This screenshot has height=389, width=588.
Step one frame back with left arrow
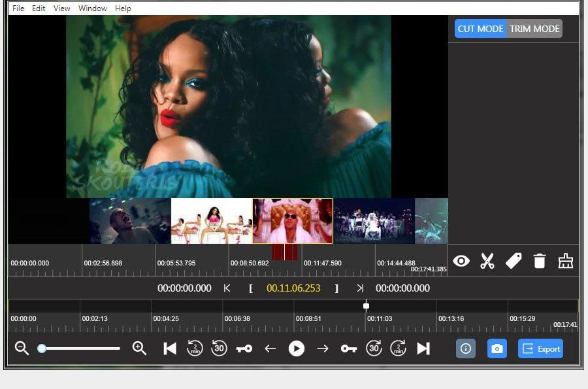(x=270, y=348)
